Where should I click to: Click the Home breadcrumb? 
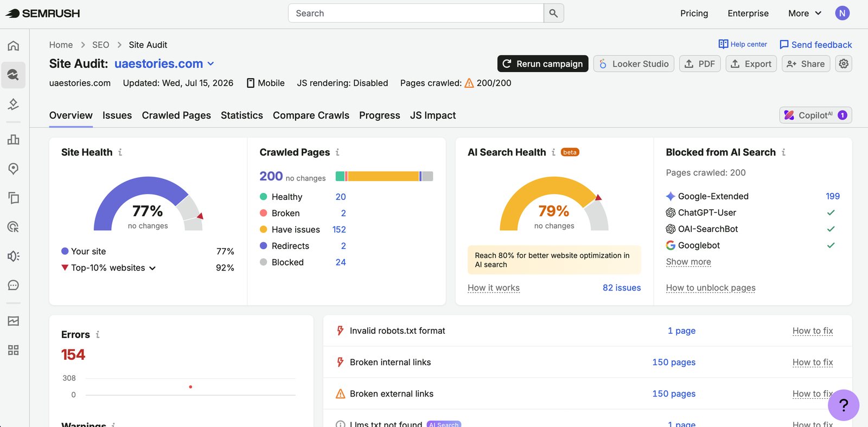(x=61, y=44)
